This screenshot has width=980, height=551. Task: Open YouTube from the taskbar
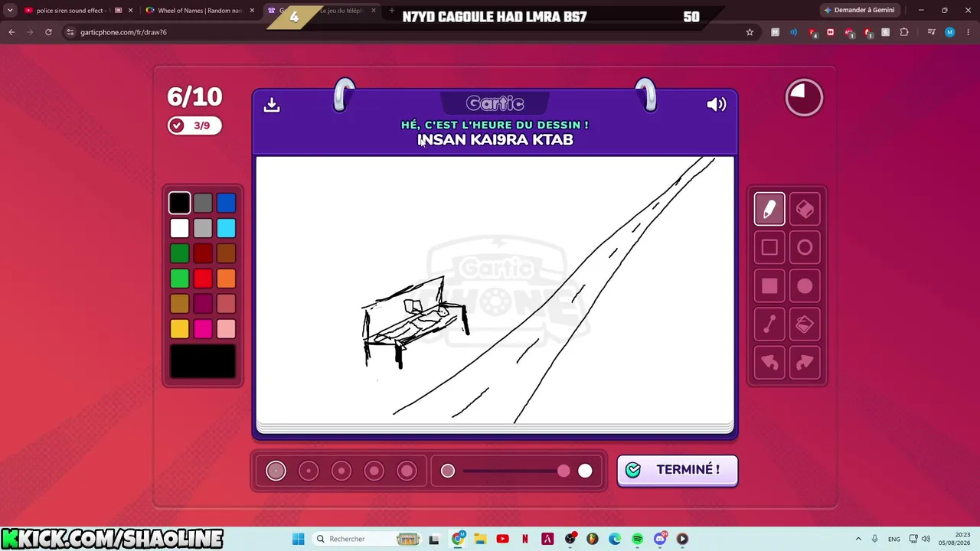click(x=502, y=539)
